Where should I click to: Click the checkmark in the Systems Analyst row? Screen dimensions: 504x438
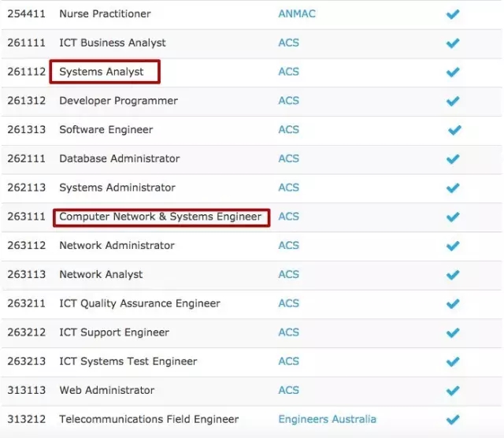453,72
